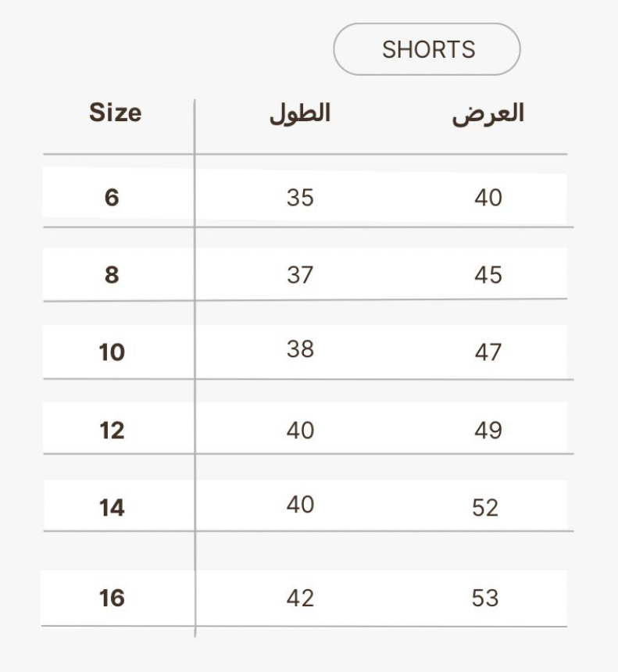618x672 pixels.
Task: Click width value 47 for size 10
Action: click(488, 352)
